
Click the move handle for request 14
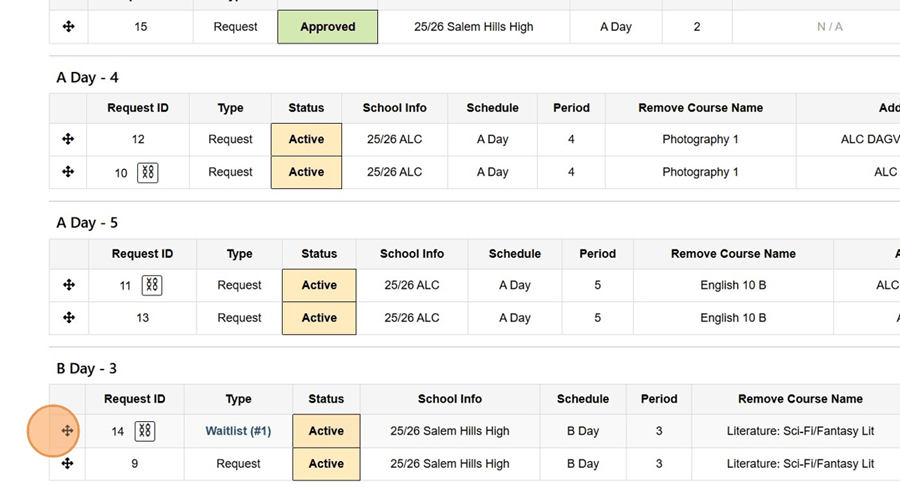pyautogui.click(x=68, y=431)
